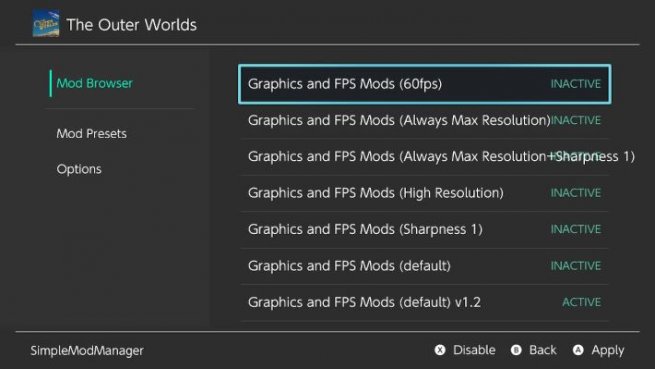Select Graphics and FPS Mods (default)

(x=424, y=266)
